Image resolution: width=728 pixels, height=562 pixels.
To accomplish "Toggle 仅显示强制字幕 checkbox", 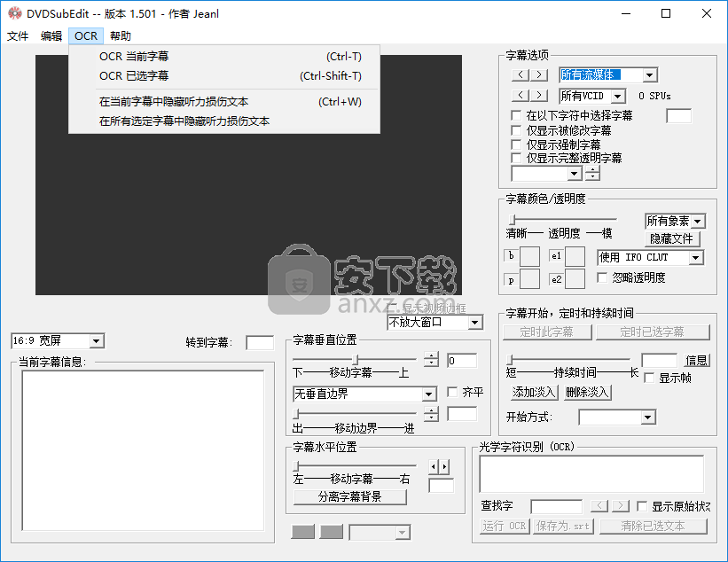I will [516, 144].
